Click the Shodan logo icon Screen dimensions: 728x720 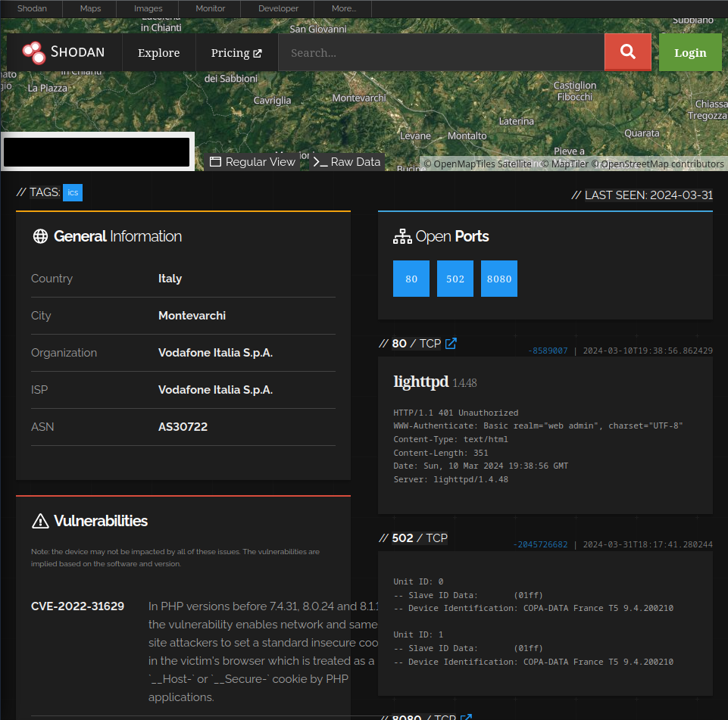[x=33, y=52]
